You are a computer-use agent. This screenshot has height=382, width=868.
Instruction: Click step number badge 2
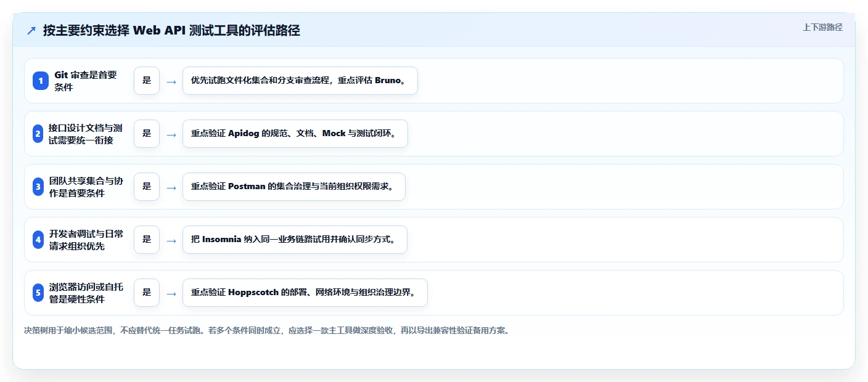38,134
